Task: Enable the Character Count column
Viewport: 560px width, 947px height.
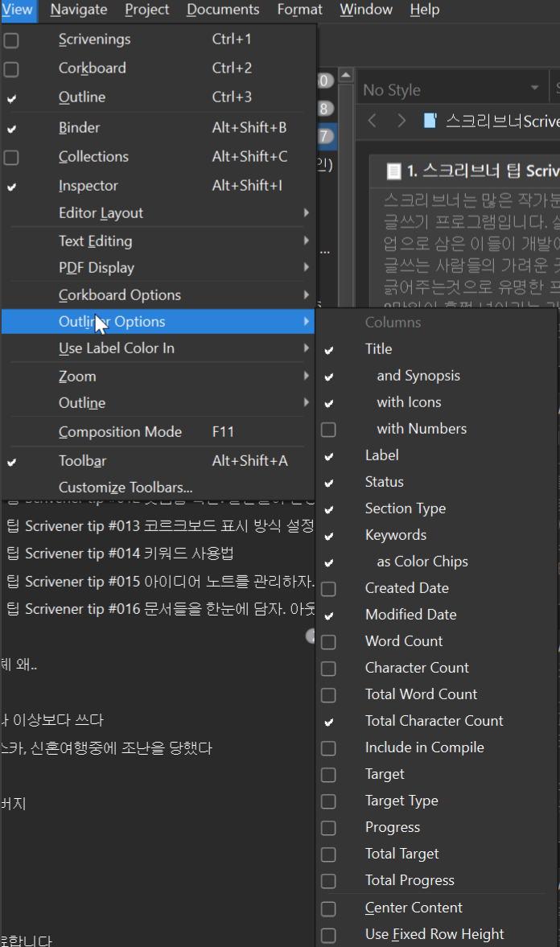Action: (x=328, y=669)
